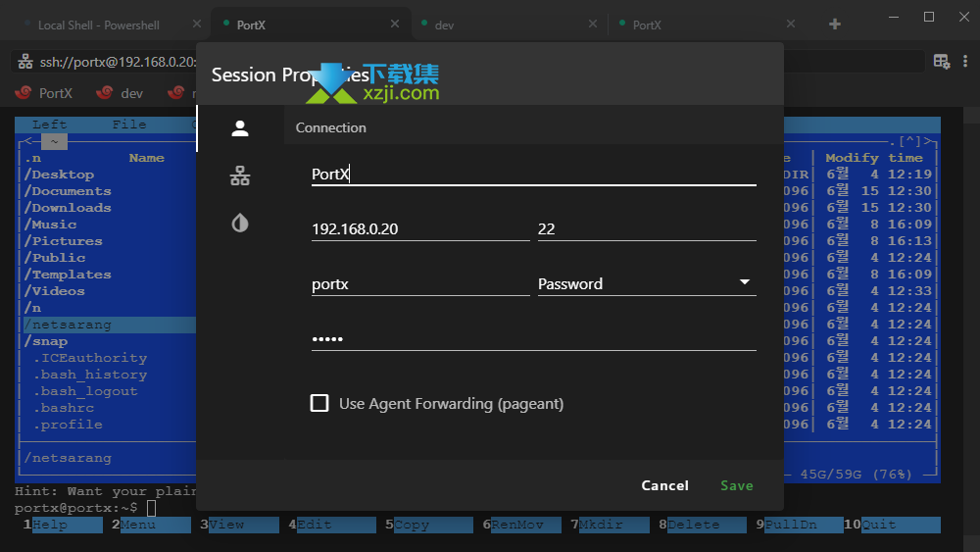
Task: Open the File menu in Midnight Commander
Action: pyautogui.click(x=128, y=125)
